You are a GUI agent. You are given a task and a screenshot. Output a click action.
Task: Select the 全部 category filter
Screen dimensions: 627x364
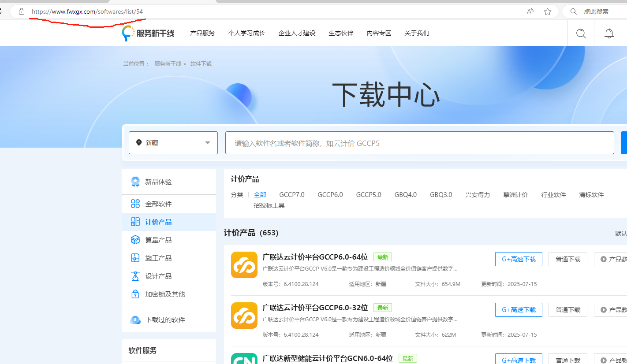(x=260, y=195)
